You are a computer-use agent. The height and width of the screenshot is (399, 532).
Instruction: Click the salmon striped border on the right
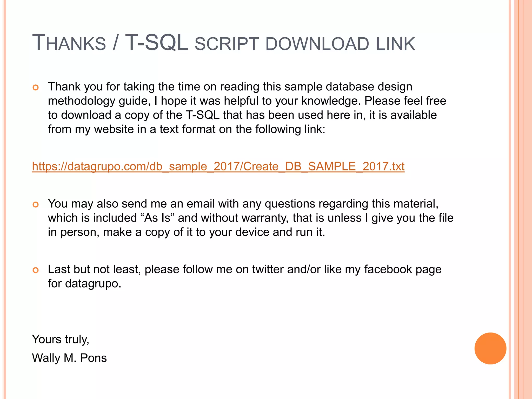pos(522,199)
